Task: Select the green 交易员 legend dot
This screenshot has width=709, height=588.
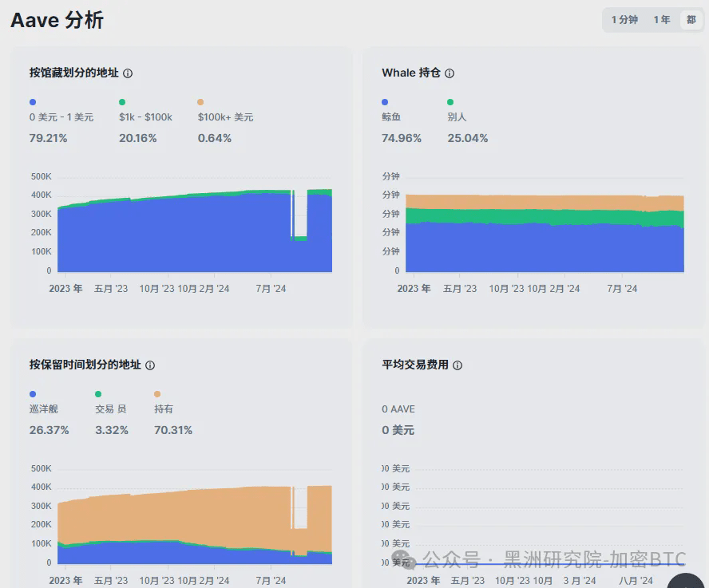Action: pos(98,394)
